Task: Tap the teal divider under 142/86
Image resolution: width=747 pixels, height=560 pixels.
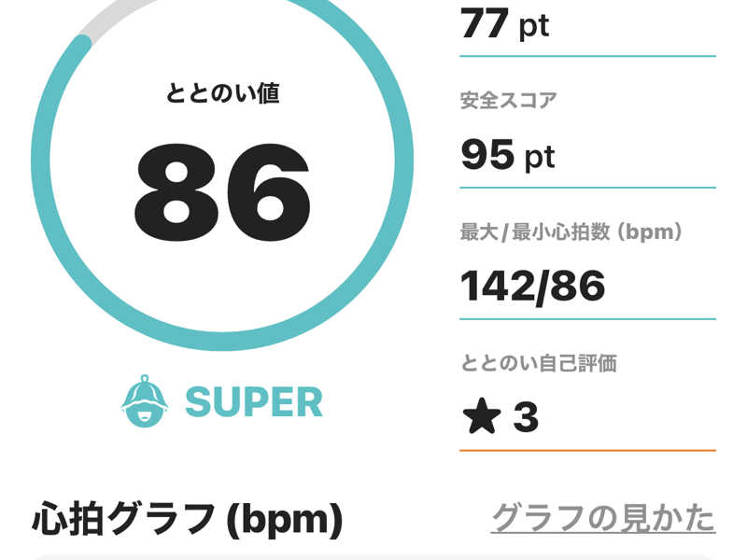Action: click(x=588, y=319)
